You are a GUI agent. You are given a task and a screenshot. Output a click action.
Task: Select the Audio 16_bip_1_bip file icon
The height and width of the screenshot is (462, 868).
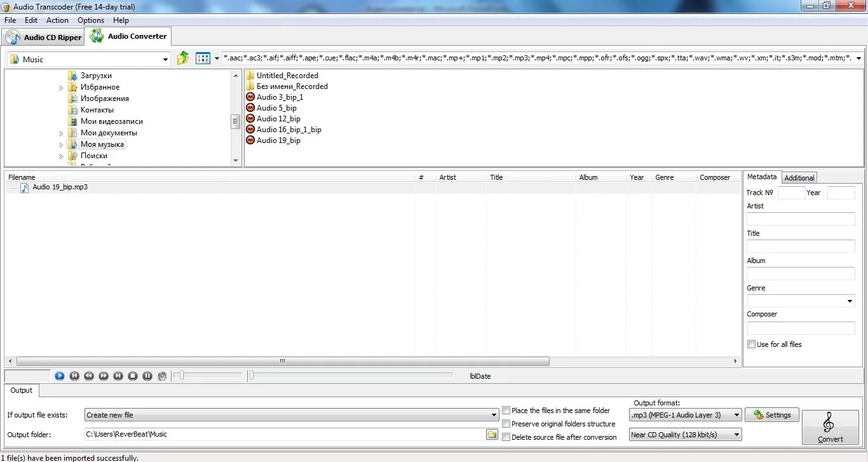tap(250, 130)
